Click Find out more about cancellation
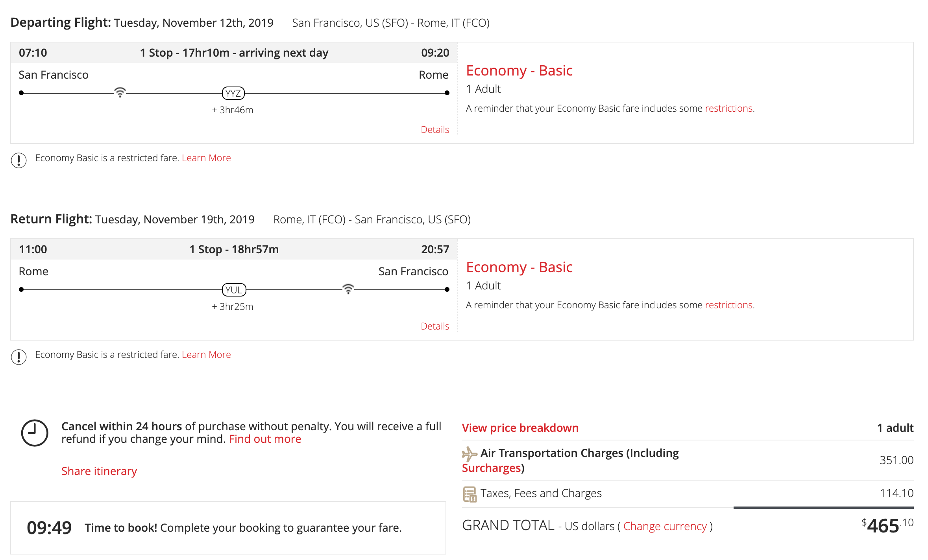 (x=265, y=439)
